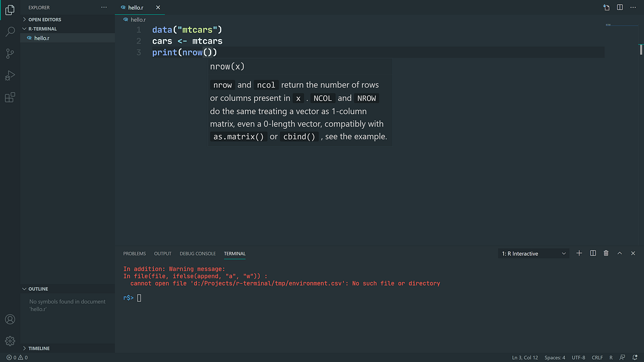Image resolution: width=644 pixels, height=362 pixels.
Task: Switch to the Debug Console tab
Action: pos(197,254)
